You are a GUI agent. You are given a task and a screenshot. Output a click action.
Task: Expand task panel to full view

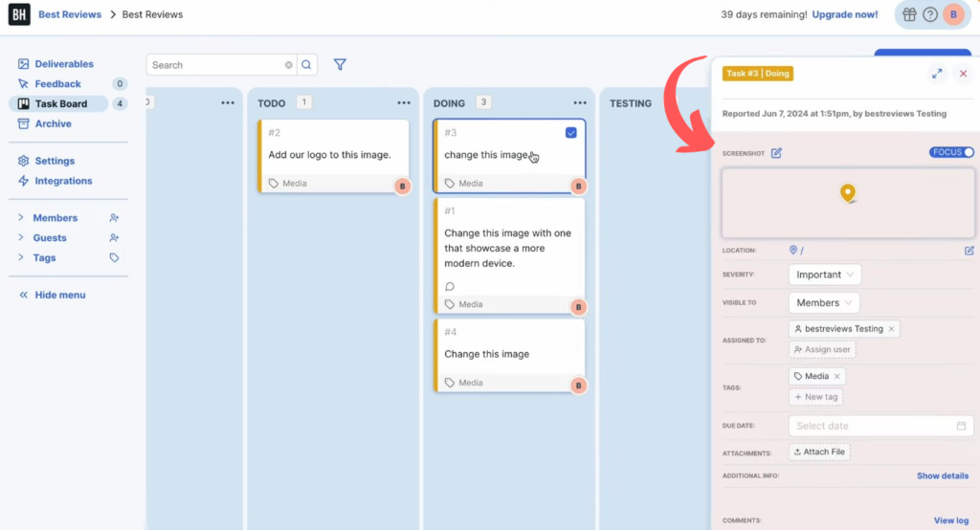(x=937, y=74)
